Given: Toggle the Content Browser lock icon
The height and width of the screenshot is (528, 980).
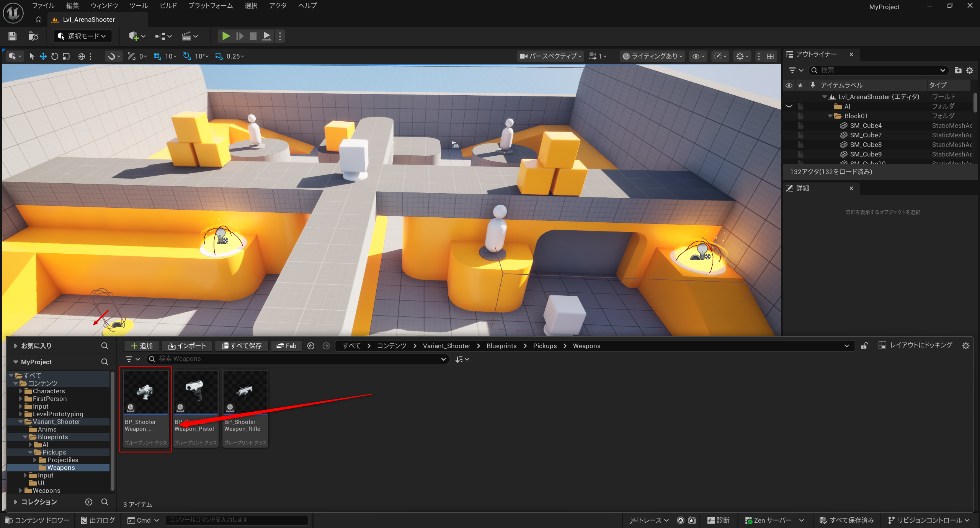Looking at the screenshot, I should [x=864, y=345].
